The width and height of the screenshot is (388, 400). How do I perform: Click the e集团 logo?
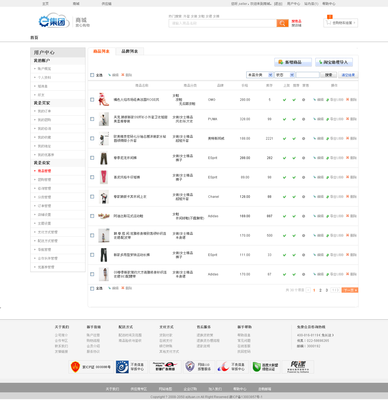(x=53, y=21)
